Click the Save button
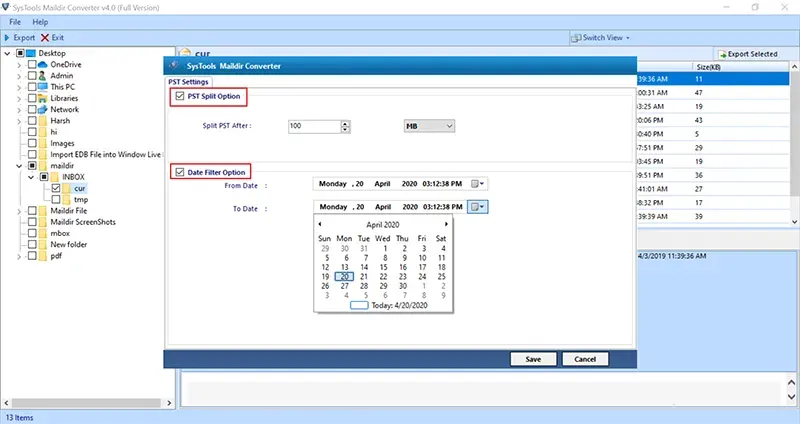This screenshot has width=800, height=424. pos(533,359)
